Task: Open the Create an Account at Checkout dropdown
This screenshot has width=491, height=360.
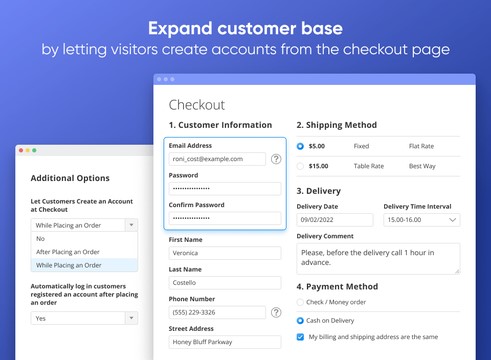Action: coord(84,225)
